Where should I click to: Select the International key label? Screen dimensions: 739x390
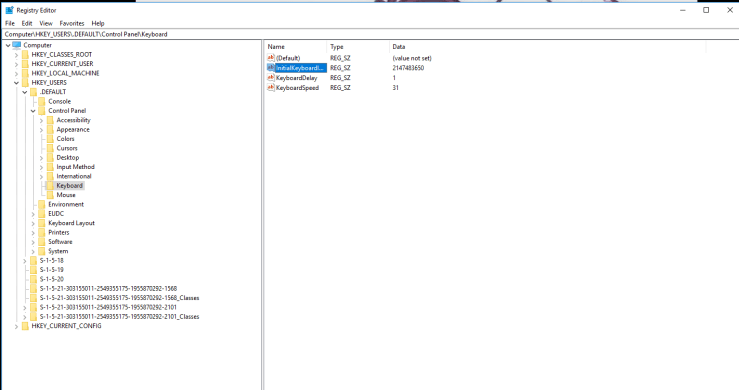tap(74, 176)
